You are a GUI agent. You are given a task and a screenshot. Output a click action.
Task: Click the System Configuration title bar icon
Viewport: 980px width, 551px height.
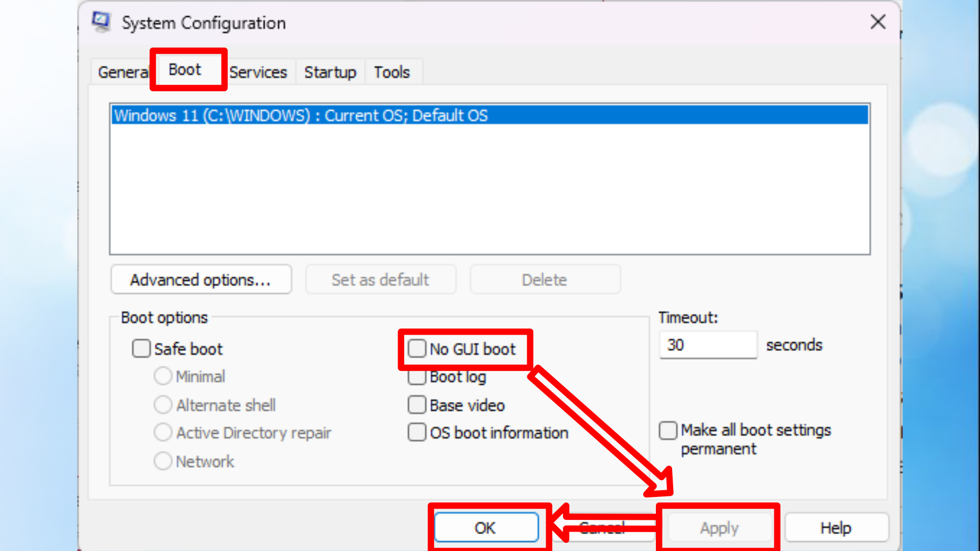101,22
